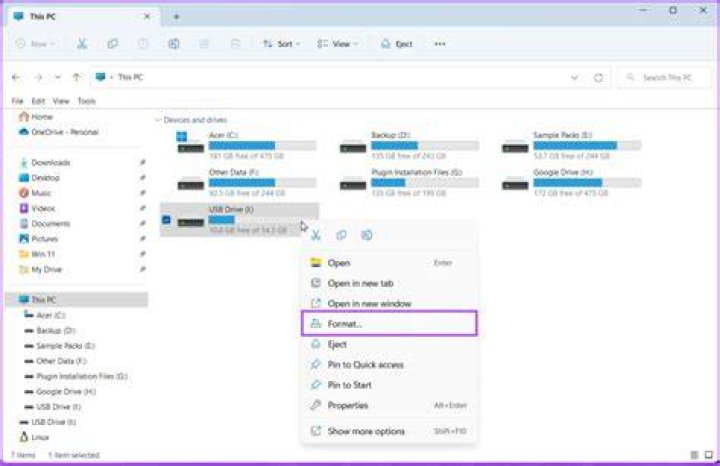The image size is (720, 466).
Task: Open the Edit menu
Action: click(x=38, y=101)
